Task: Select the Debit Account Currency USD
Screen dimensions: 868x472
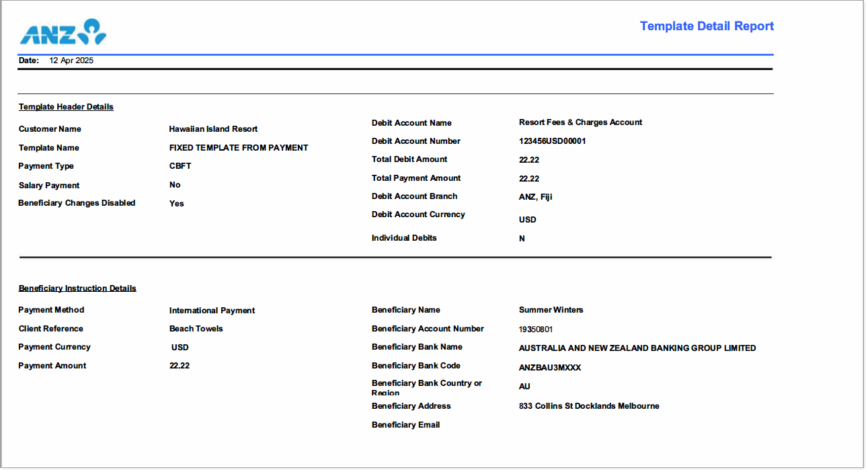Action: 528,219
